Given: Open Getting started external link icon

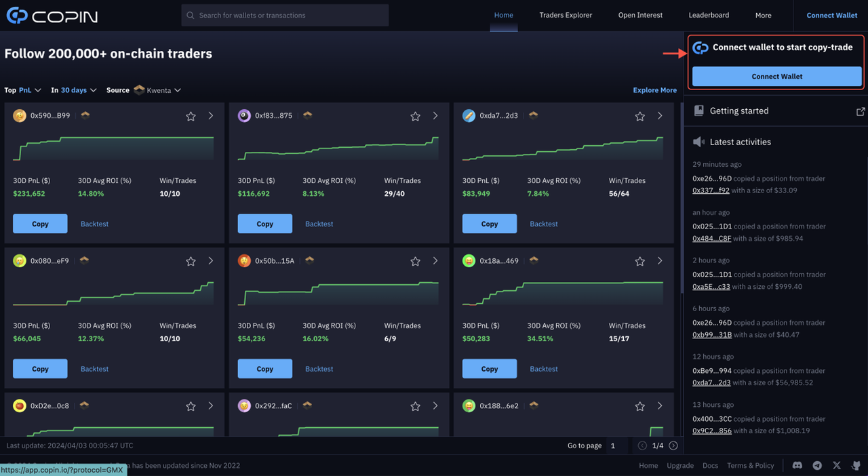Looking at the screenshot, I should tap(860, 111).
